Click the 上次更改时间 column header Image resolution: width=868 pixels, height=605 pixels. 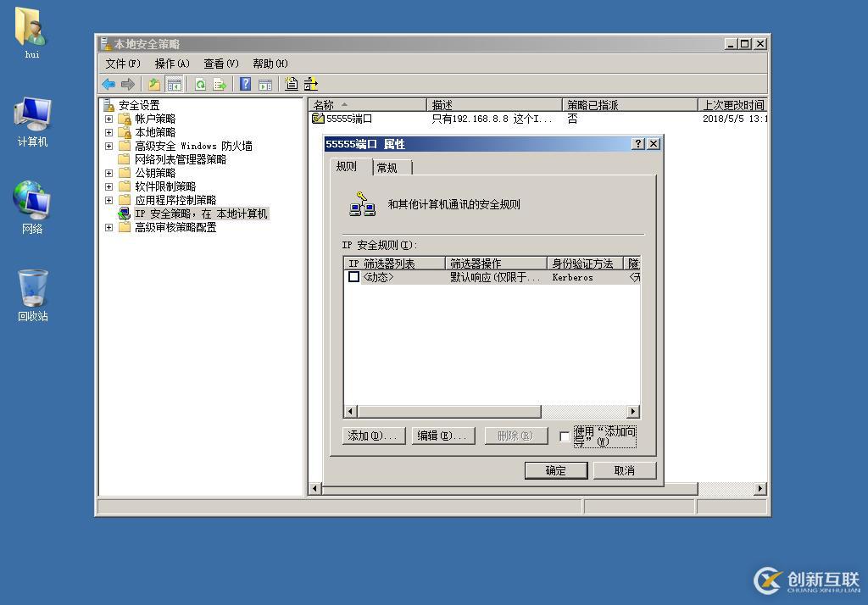point(732,104)
